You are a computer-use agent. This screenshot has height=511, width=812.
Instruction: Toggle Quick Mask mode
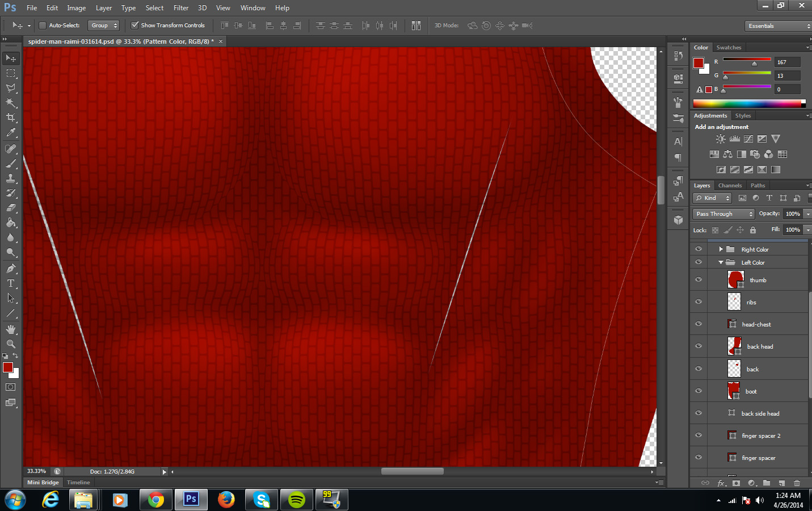tap(11, 387)
